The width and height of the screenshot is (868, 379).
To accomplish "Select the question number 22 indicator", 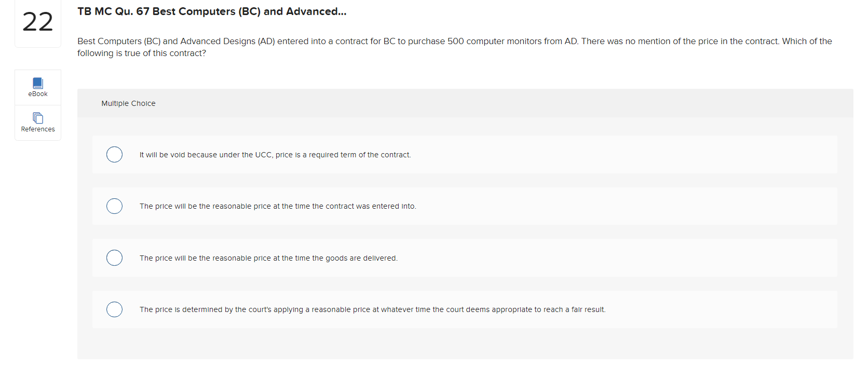I will 37,22.
